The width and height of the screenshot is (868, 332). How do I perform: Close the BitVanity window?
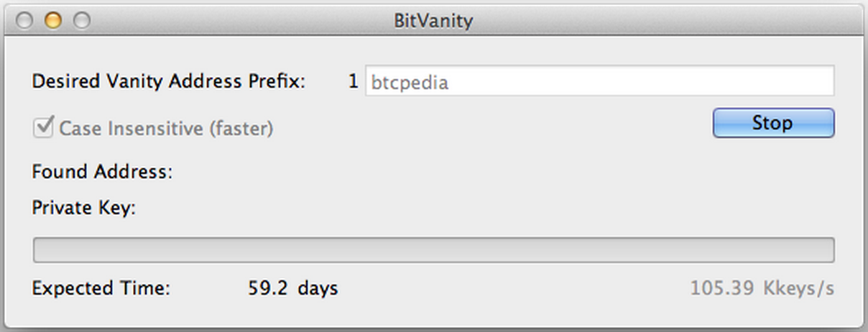[24, 21]
